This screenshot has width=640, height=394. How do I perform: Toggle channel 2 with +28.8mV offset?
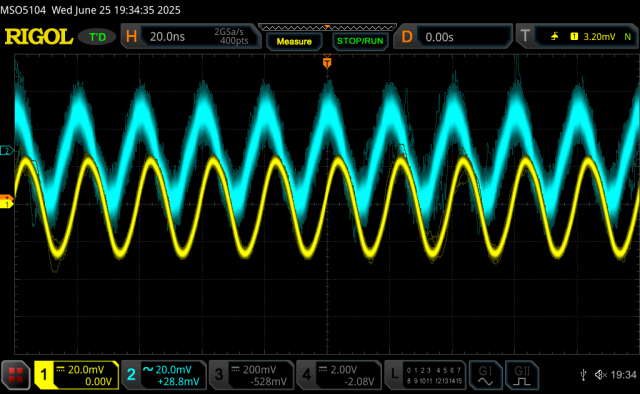point(164,375)
